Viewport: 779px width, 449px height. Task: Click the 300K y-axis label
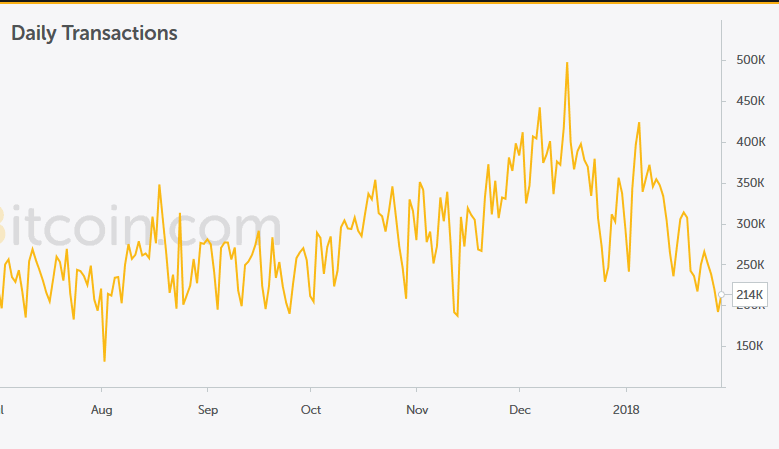pos(749,224)
